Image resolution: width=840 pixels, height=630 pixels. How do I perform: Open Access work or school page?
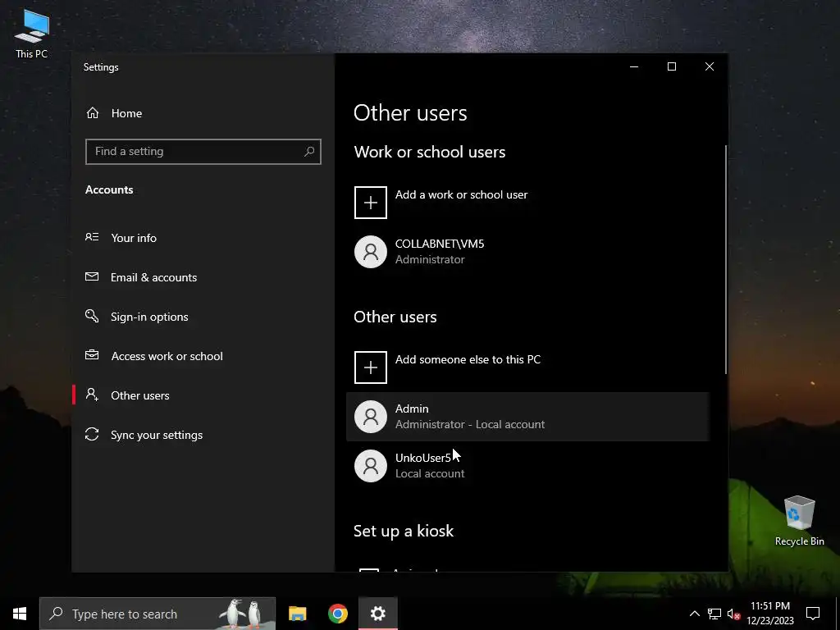[x=203, y=356]
